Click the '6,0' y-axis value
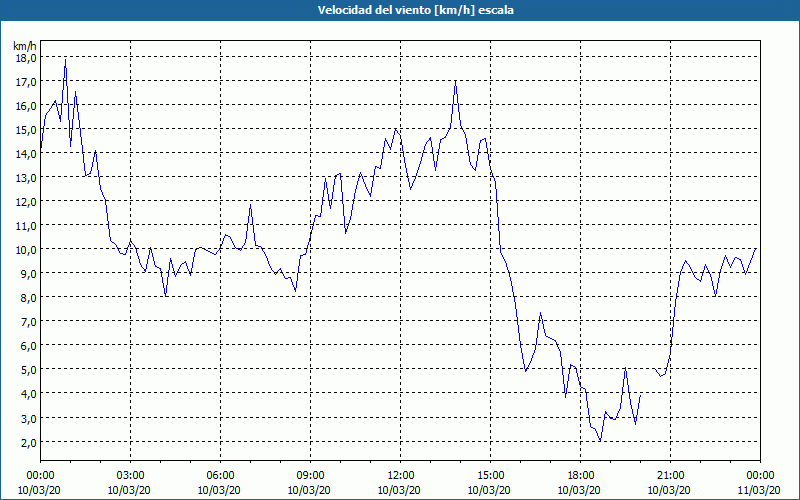The height and width of the screenshot is (500, 800). pos(28,346)
